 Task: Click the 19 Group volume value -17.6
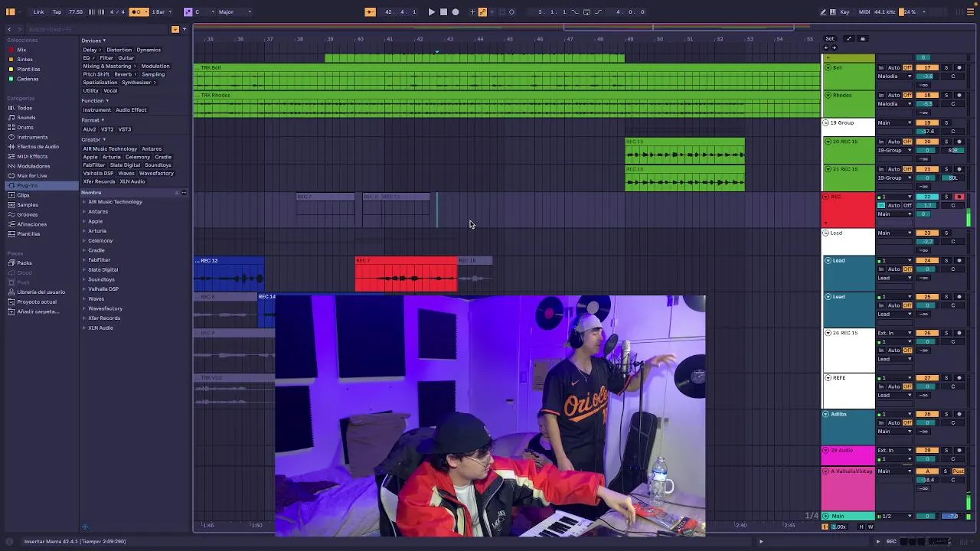(927, 131)
